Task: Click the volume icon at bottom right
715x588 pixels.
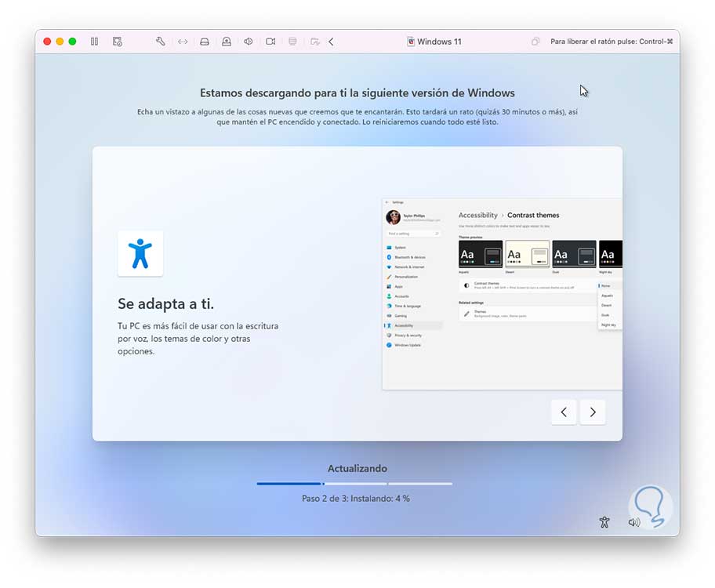Action: (x=633, y=522)
